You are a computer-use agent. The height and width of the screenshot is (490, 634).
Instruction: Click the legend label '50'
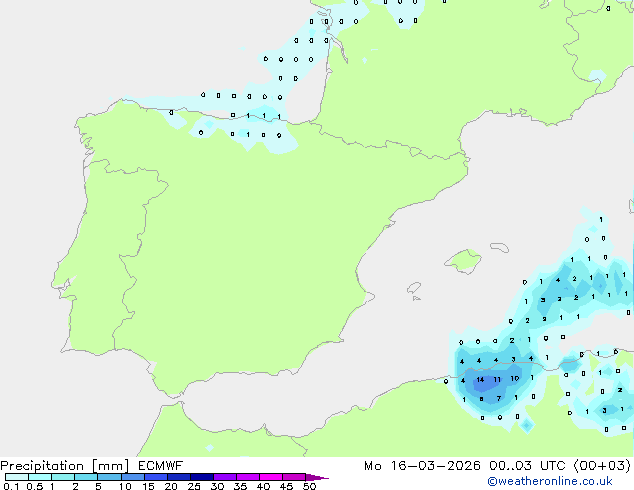pos(309,486)
